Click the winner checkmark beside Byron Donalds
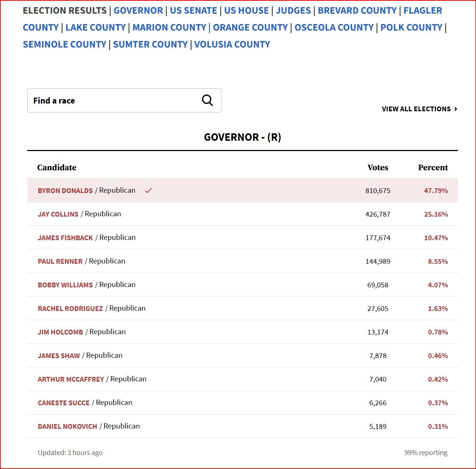476x469 pixels. tap(148, 190)
